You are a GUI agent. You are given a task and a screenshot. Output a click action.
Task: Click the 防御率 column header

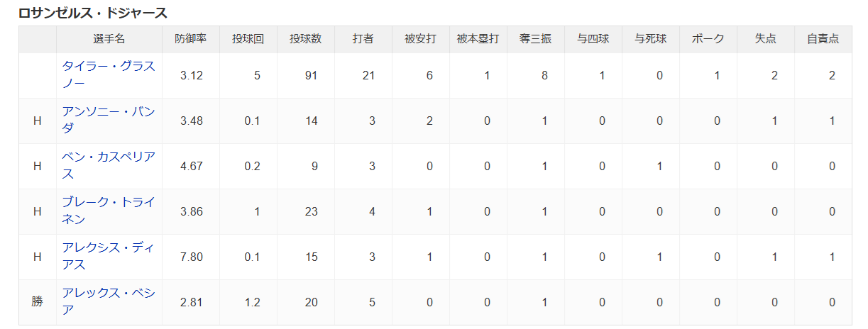[192, 40]
